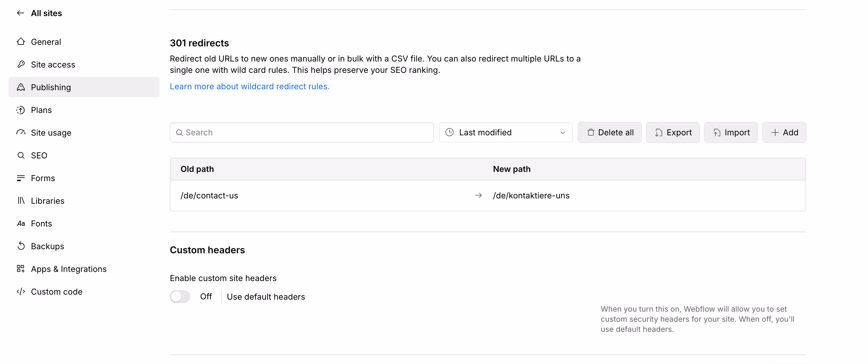Click the Backups restore icon

[21, 246]
